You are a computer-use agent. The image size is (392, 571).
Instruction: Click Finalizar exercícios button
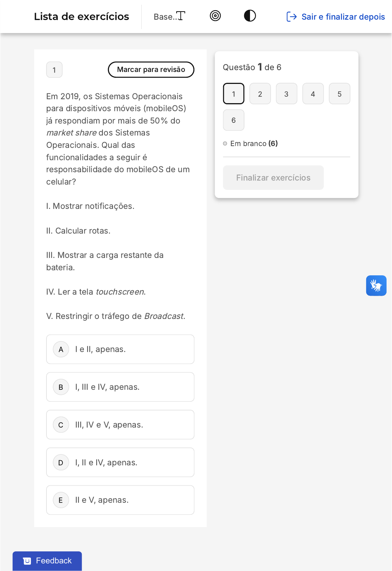tap(273, 178)
